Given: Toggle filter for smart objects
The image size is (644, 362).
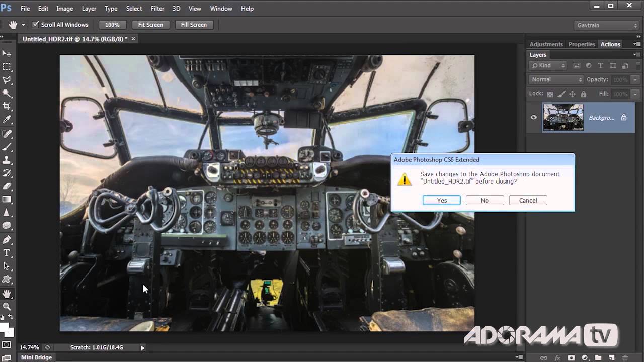Looking at the screenshot, I should point(625,65).
